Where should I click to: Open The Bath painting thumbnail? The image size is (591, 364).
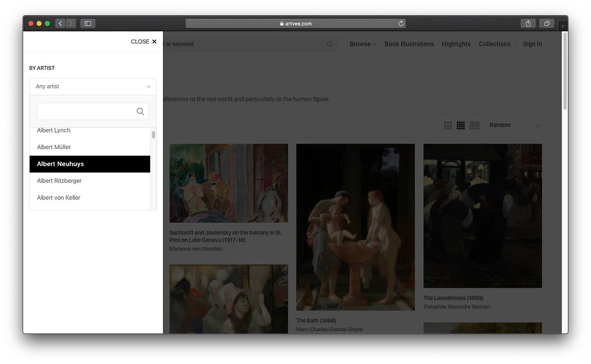click(356, 227)
